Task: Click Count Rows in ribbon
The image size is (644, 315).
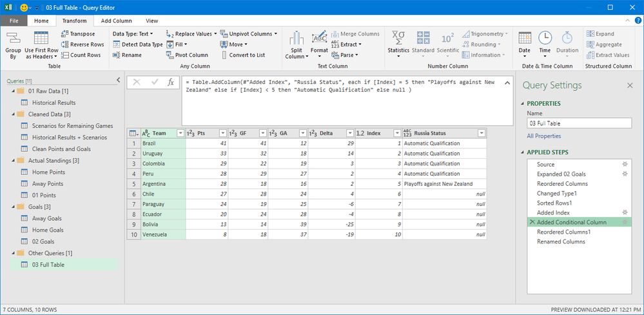Action: pyautogui.click(x=81, y=55)
